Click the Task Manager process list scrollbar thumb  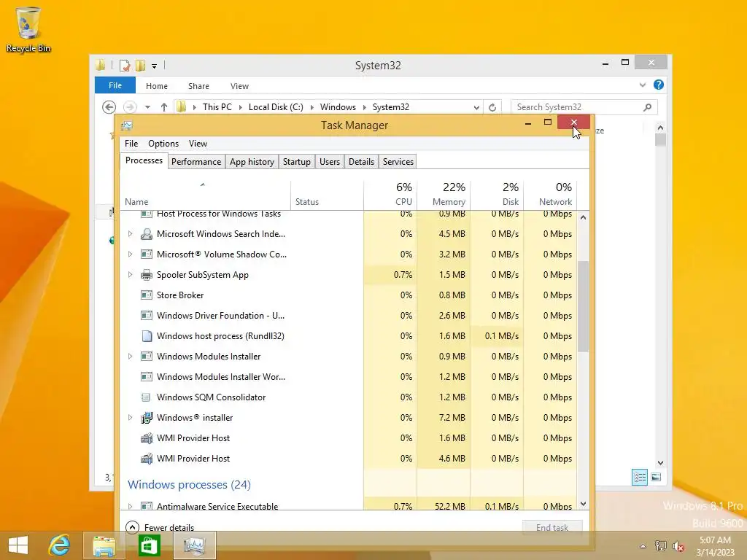[583, 306]
